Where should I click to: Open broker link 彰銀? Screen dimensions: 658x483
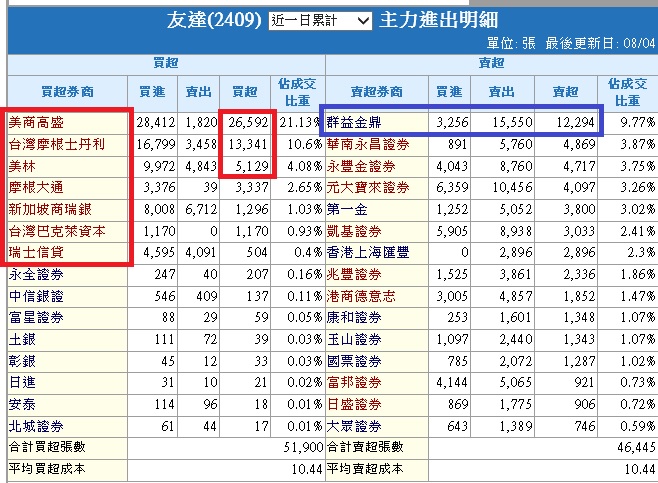22,361
